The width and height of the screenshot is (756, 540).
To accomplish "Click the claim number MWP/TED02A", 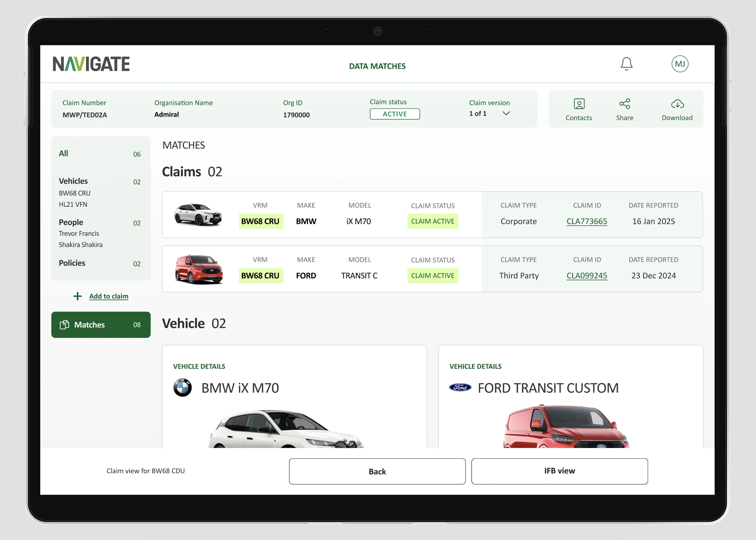I will pyautogui.click(x=85, y=115).
